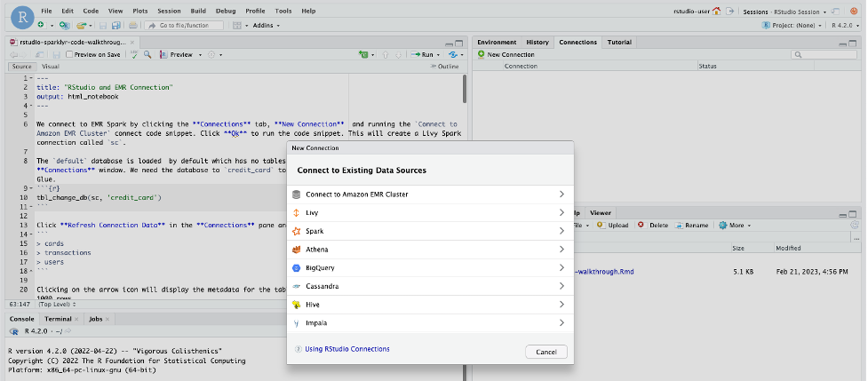Click the source editor vertical scrollbar

[x=465, y=89]
